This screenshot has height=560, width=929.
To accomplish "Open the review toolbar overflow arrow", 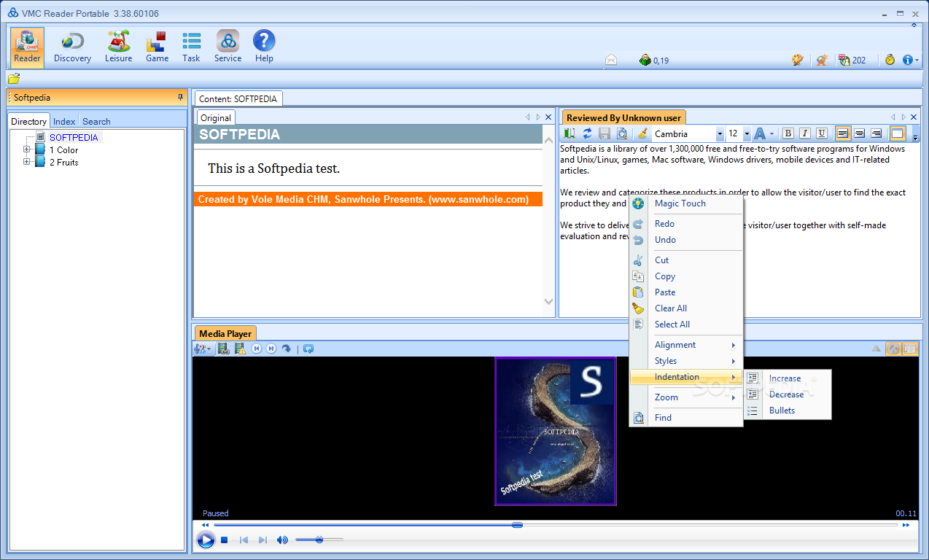I will (x=916, y=137).
